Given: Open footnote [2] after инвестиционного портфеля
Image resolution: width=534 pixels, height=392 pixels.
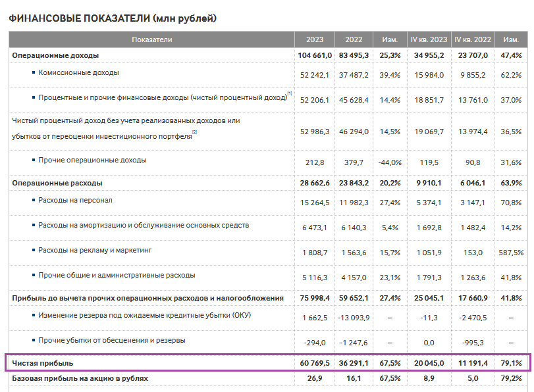Looking at the screenshot, I should [194, 132].
